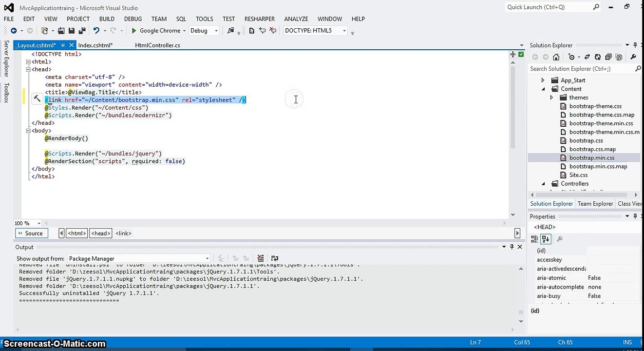The image size is (644, 351).
Task: Open Debug configuration dropdown
Action: (x=216, y=31)
